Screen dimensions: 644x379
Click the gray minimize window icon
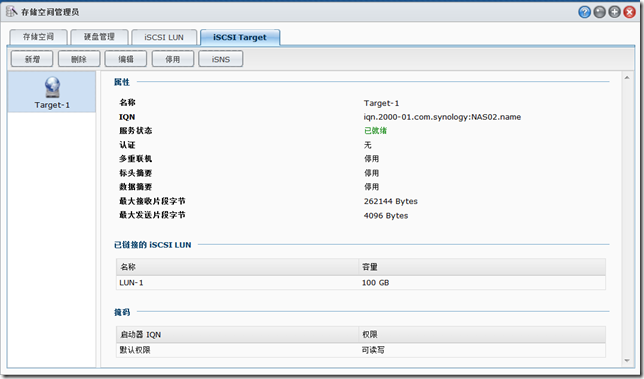point(600,12)
